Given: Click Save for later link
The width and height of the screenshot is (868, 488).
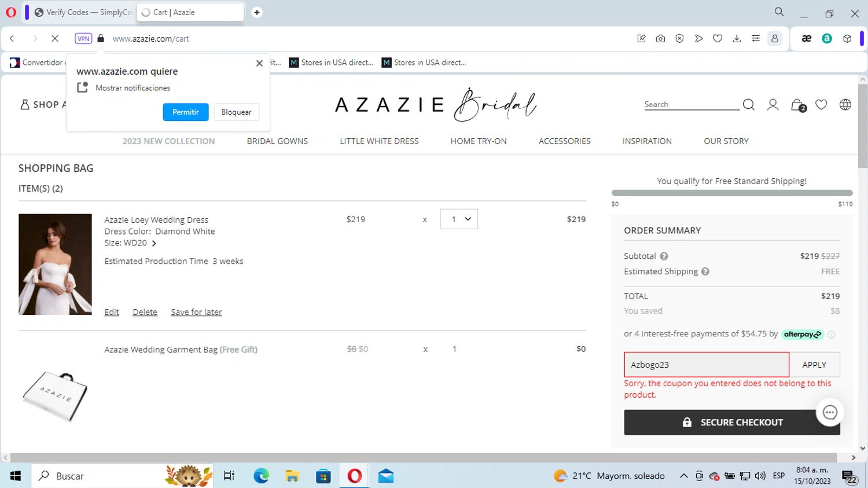Looking at the screenshot, I should point(196,312).
